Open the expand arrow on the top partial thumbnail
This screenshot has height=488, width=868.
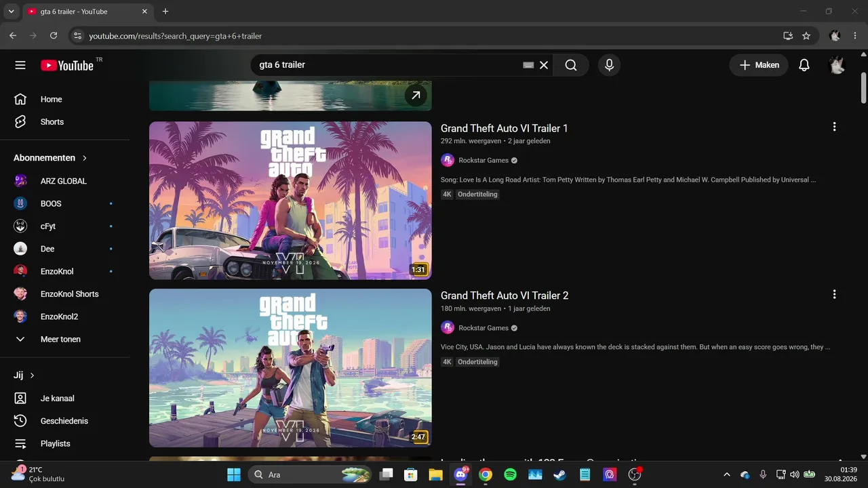point(416,96)
